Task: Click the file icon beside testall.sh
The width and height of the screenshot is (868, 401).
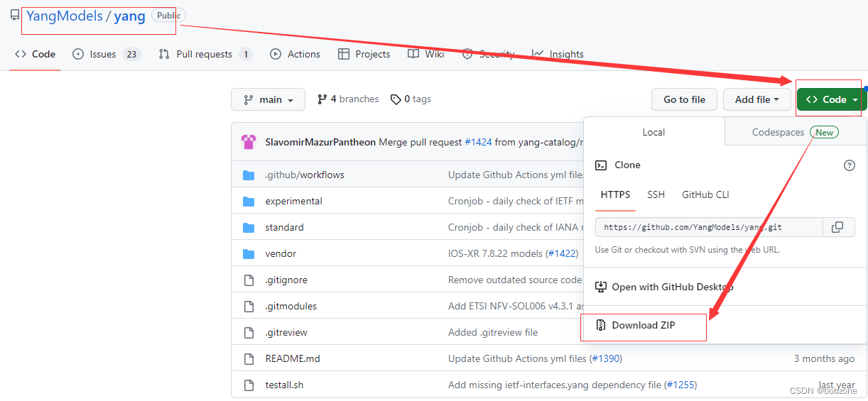Action: (x=249, y=385)
